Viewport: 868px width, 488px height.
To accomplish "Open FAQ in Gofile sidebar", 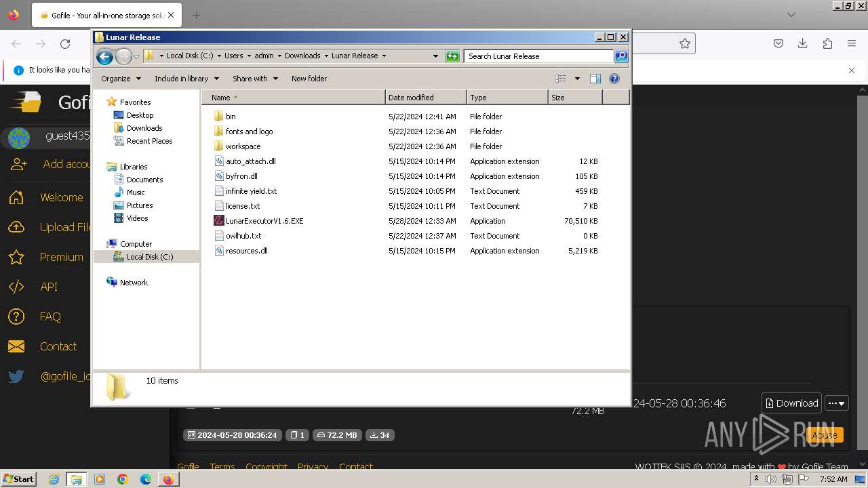I will [50, 317].
